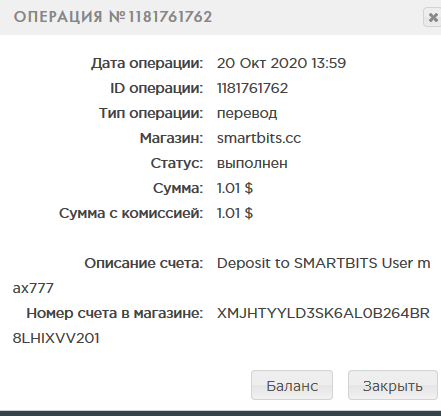Click the Статус label
Image resolution: width=441 pixels, height=416 pixels.
(x=177, y=163)
